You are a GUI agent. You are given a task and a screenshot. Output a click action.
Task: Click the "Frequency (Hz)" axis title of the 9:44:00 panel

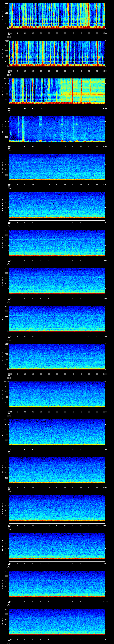point(3,16)
